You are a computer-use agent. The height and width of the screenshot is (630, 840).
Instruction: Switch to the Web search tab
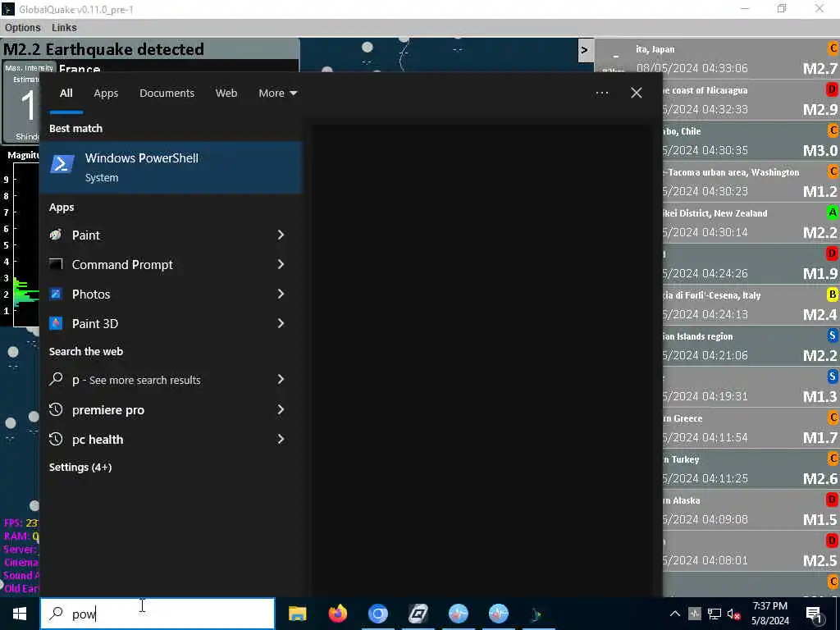point(226,94)
